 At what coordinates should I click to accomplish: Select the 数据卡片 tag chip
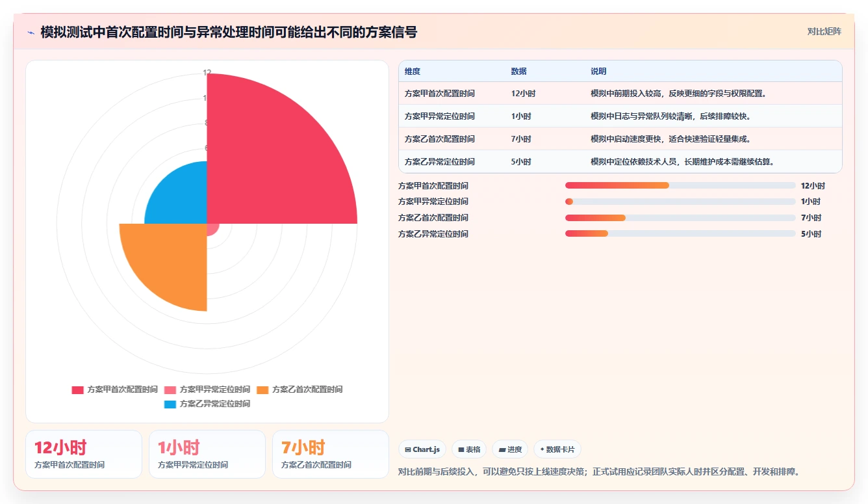[557, 449]
